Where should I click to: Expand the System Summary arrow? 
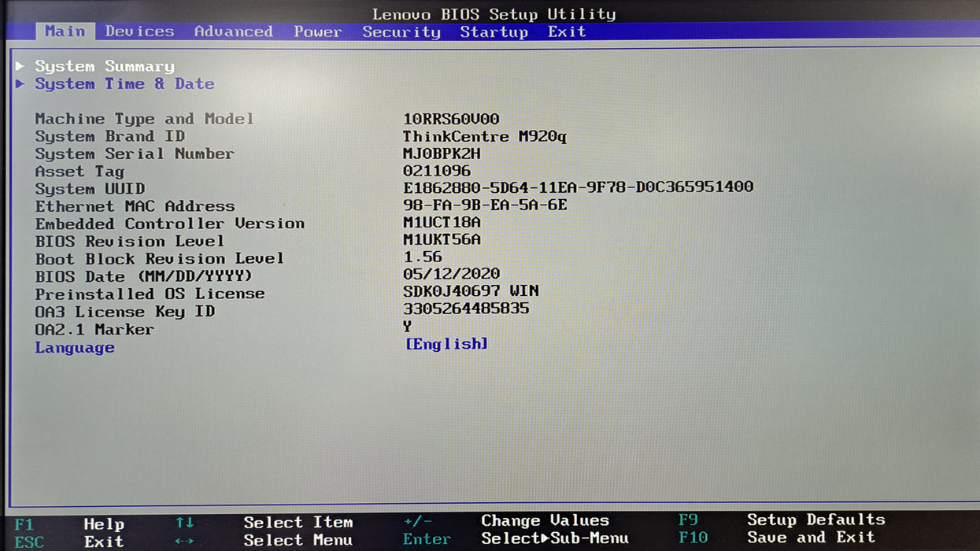point(20,66)
